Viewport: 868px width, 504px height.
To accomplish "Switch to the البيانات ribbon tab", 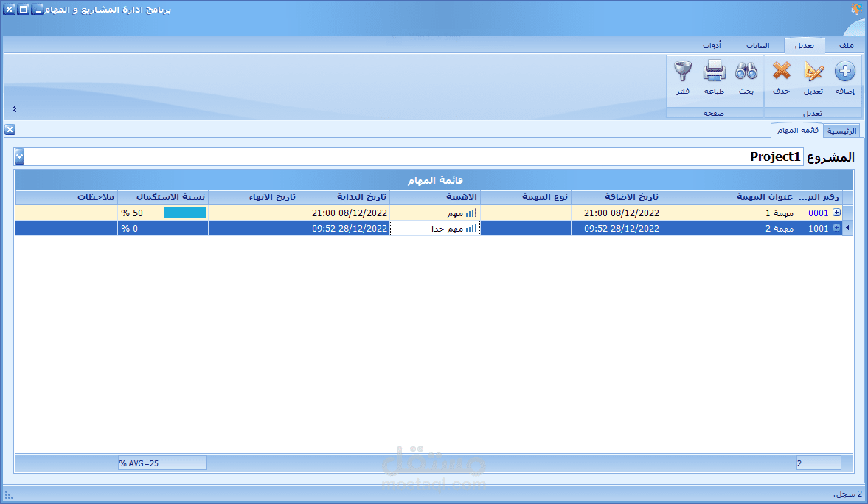I will [x=758, y=46].
